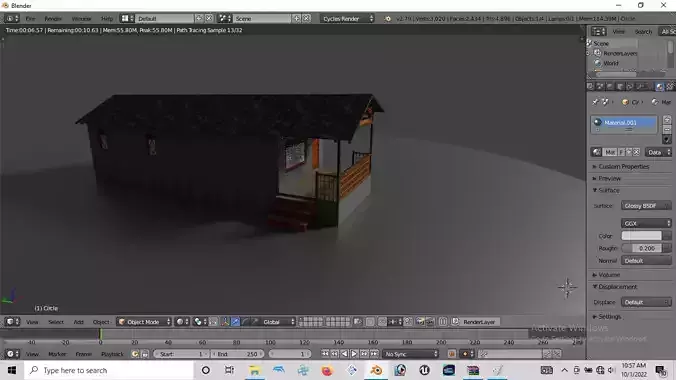Click the timeline editor type icon
Screen dimensions: 676x380
[11, 354]
